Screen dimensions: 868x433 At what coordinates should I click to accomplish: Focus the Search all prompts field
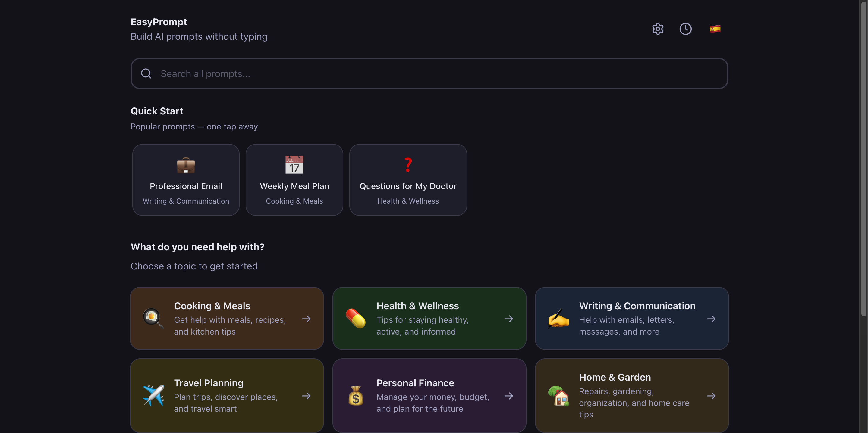coord(438,73)
